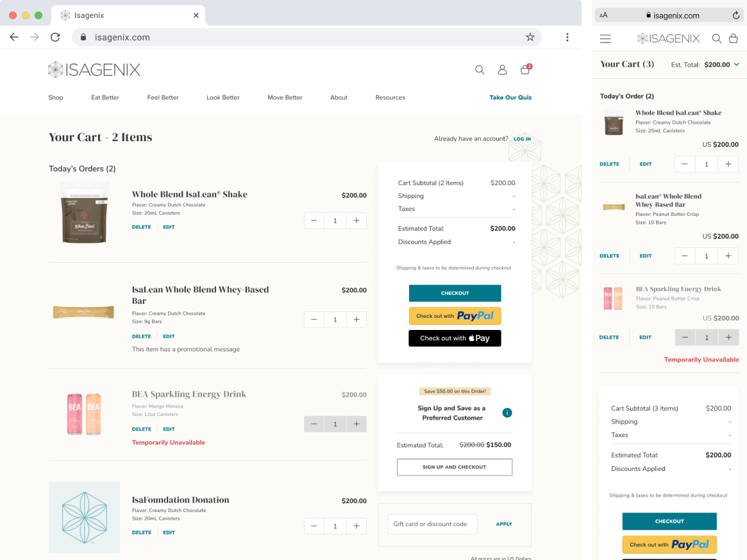Open the Whole Blend IsaLean Shake desktop thumbnail
Viewport: 747px width, 560px height.
[85, 213]
